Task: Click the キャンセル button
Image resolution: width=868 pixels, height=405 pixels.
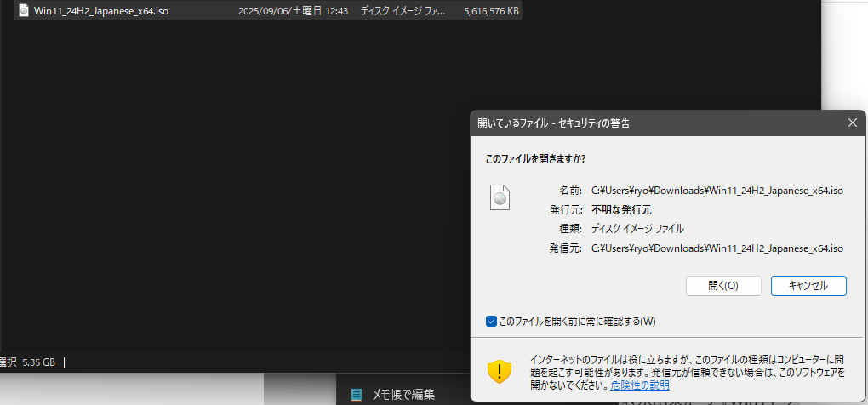Action: coord(808,286)
